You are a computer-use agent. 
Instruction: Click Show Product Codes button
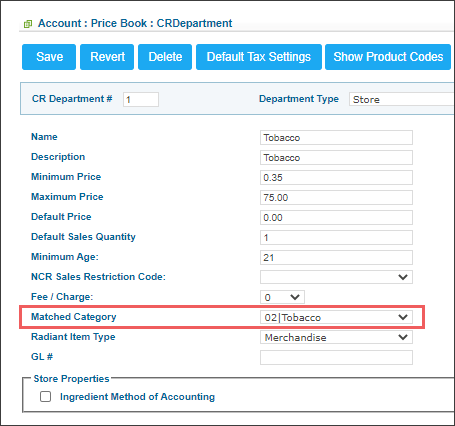pos(388,57)
